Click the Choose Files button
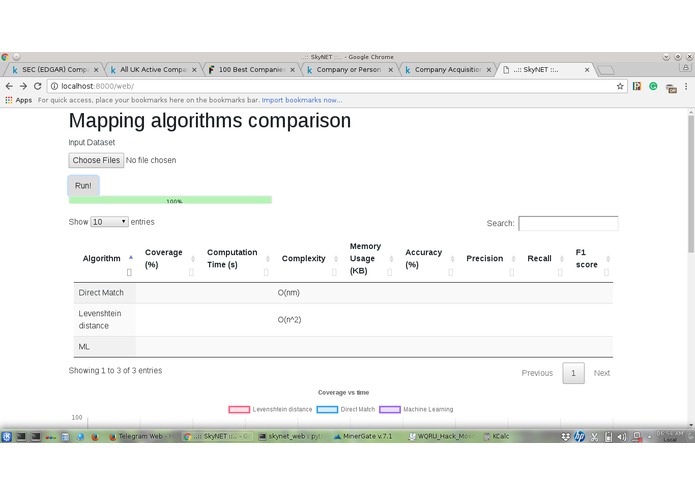Viewport: 695px width, 494px height. point(96,160)
